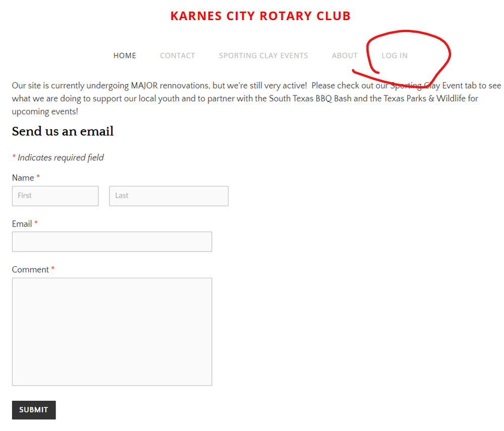
Task: Click the Comment field label
Action: 30,270
